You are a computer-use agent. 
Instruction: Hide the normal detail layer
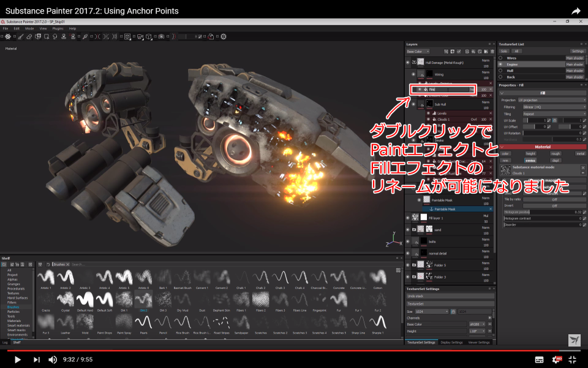408,253
